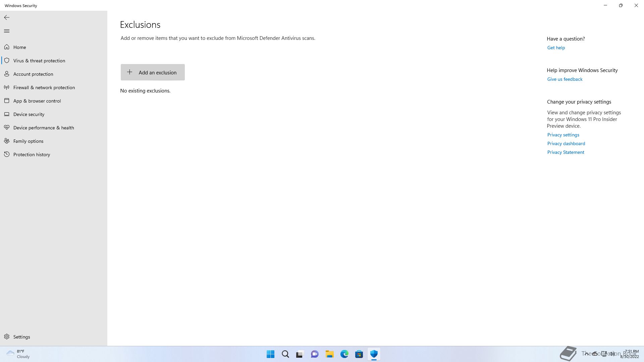Open Device performance & health heart icon
Image resolution: width=644 pixels, height=362 pixels.
[x=7, y=127]
